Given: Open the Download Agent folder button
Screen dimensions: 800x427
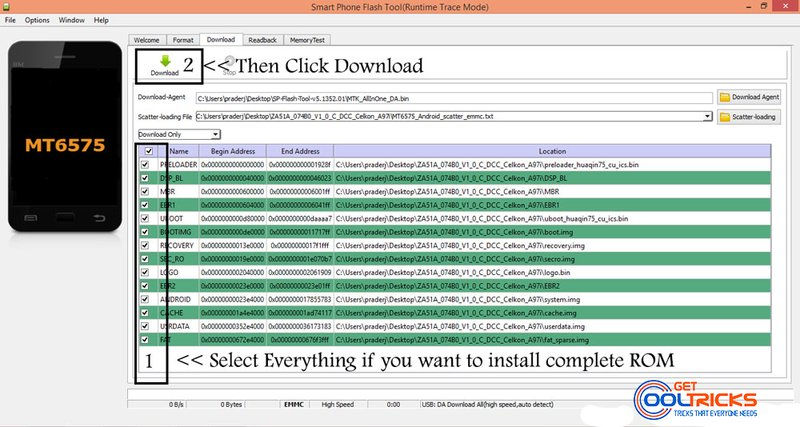Looking at the screenshot, I should tap(749, 97).
